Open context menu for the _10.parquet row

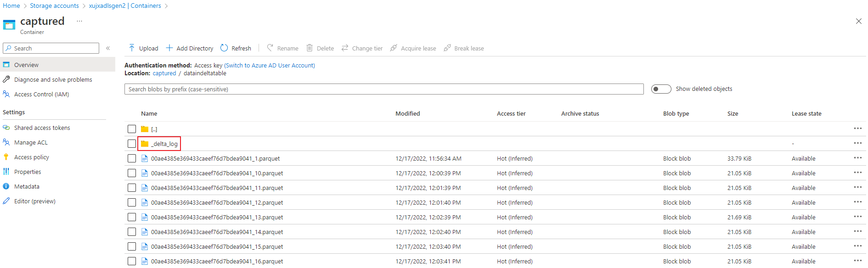click(857, 173)
